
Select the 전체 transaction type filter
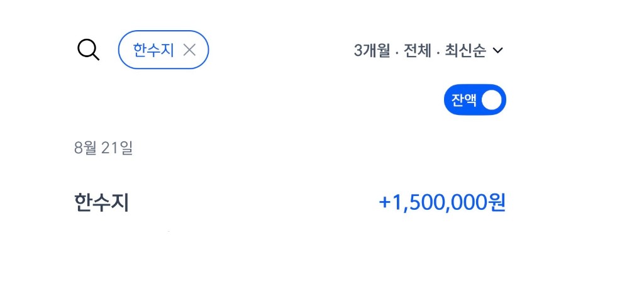click(x=418, y=50)
